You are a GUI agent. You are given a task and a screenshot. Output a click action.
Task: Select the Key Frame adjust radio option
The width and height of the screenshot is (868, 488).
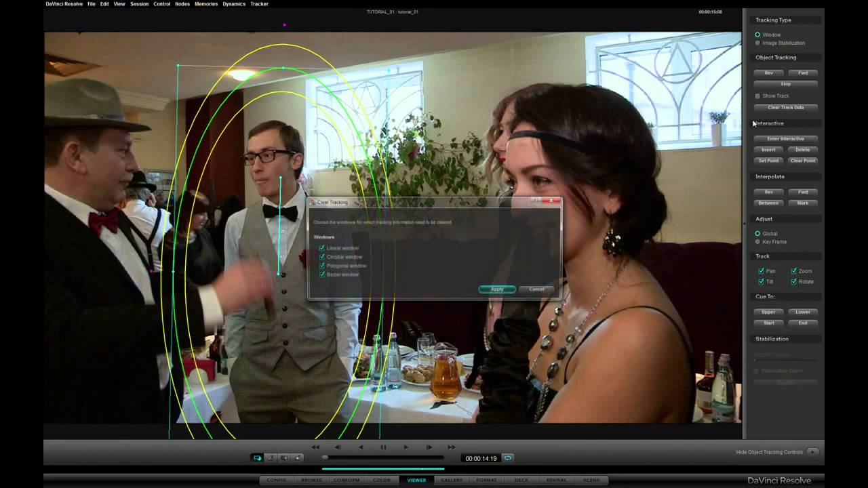(757, 242)
